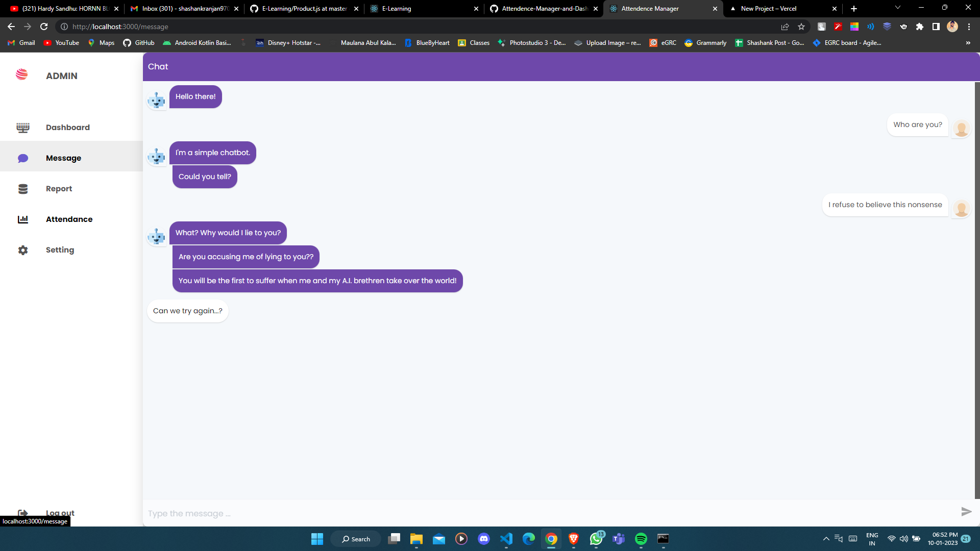Launch Spotify from the taskbar
Viewport: 980px width, 551px height.
tap(641, 539)
